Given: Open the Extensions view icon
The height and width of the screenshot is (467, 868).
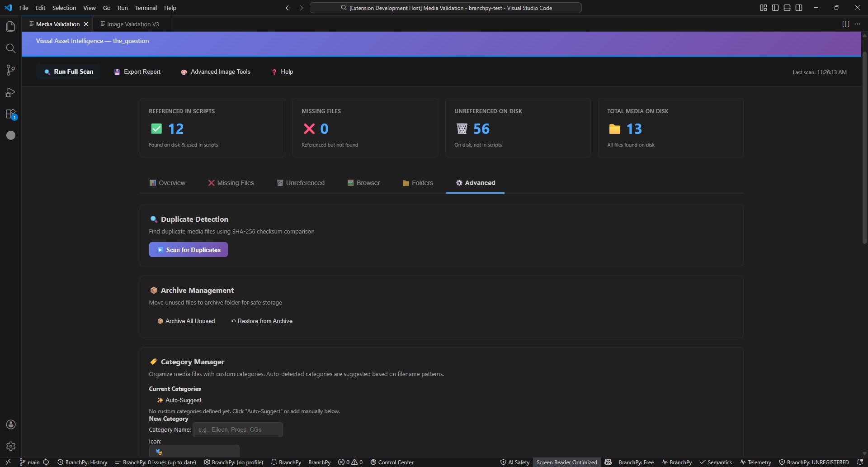Looking at the screenshot, I should 10,114.
